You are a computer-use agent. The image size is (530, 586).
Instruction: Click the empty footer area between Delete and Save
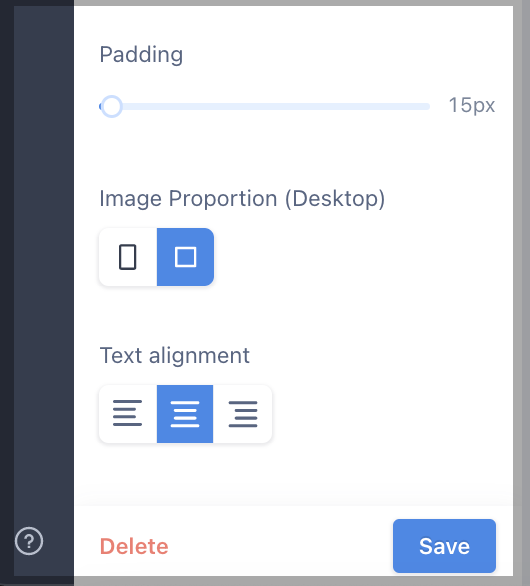pos(280,546)
